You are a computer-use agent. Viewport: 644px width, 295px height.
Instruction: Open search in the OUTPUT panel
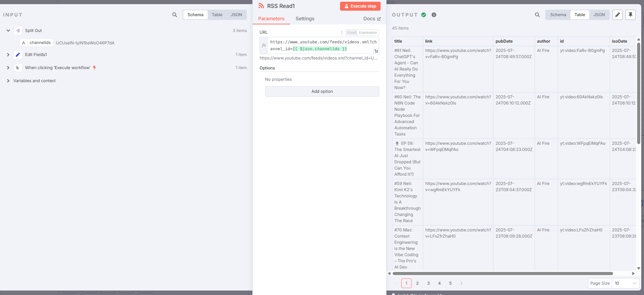tap(537, 15)
